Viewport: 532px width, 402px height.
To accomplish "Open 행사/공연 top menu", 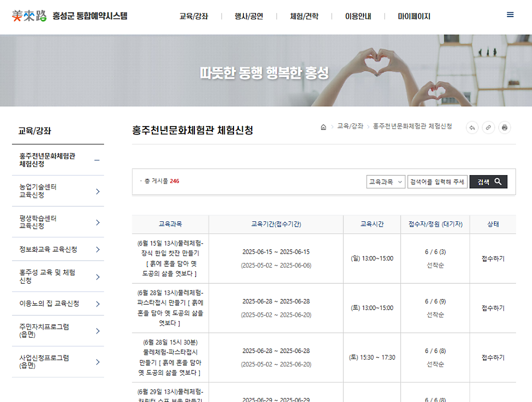I will pos(249,17).
